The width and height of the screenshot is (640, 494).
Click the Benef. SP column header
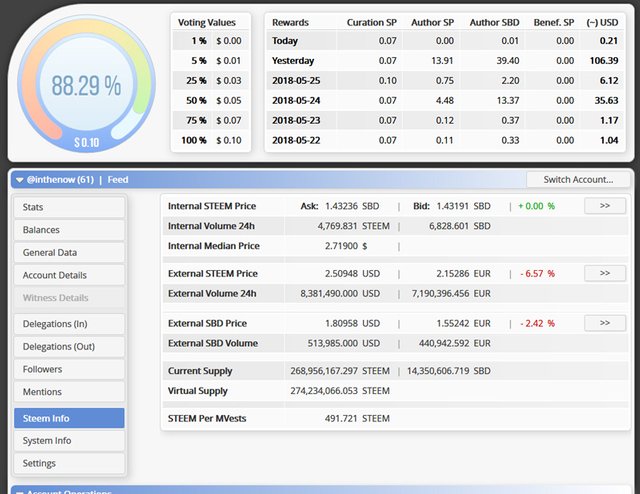coord(553,22)
